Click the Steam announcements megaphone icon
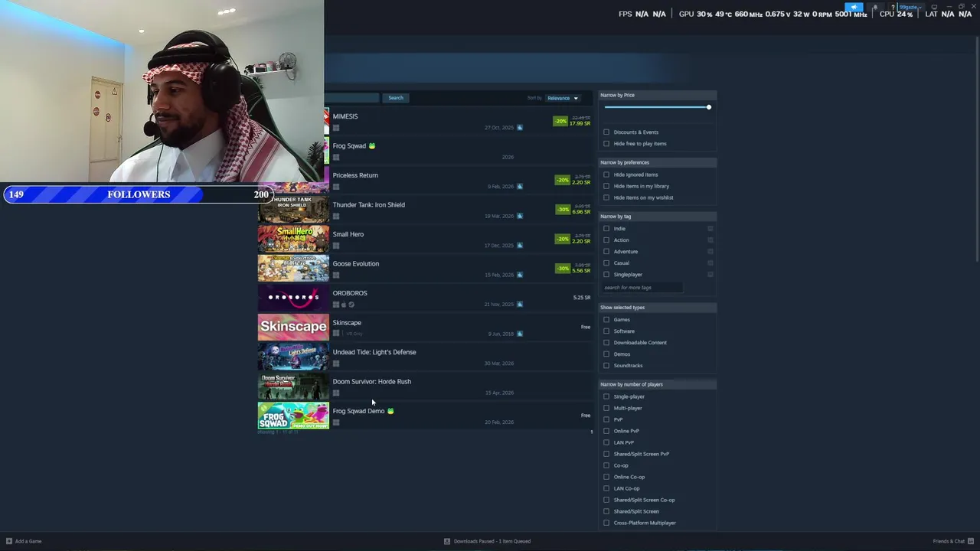Screen dimensions: 980x551 (854, 8)
